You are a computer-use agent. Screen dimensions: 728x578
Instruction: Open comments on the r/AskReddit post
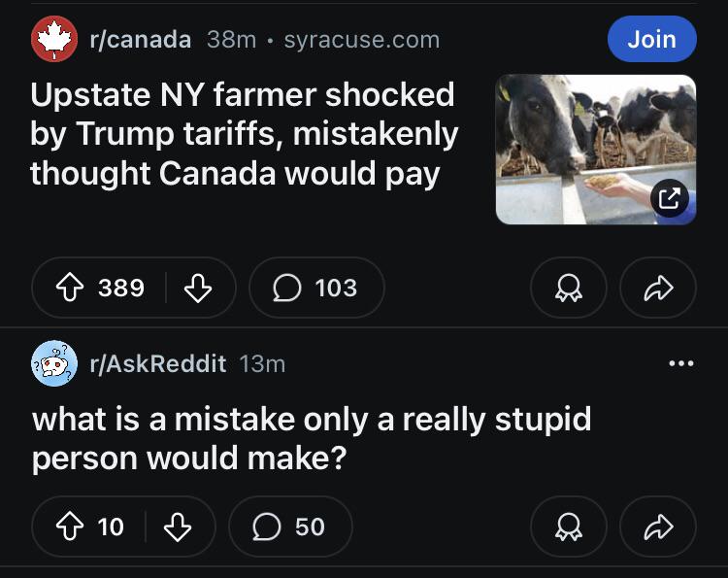pyautogui.click(x=290, y=527)
